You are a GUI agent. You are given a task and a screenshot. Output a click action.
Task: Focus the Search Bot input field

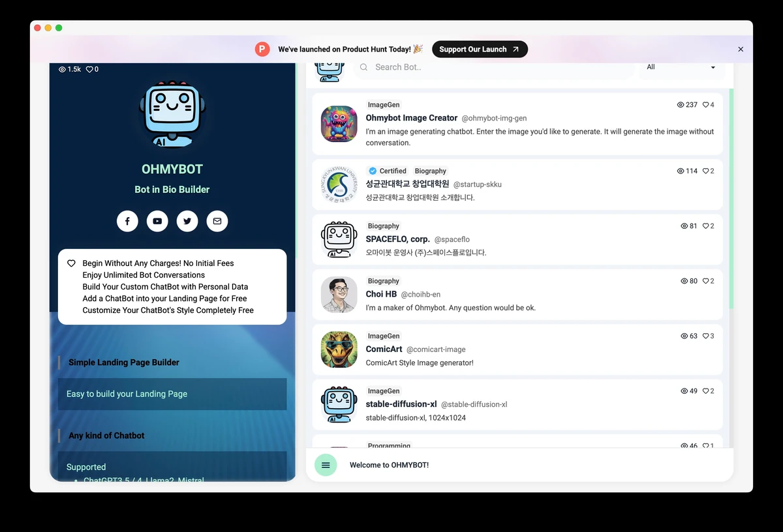coord(494,67)
